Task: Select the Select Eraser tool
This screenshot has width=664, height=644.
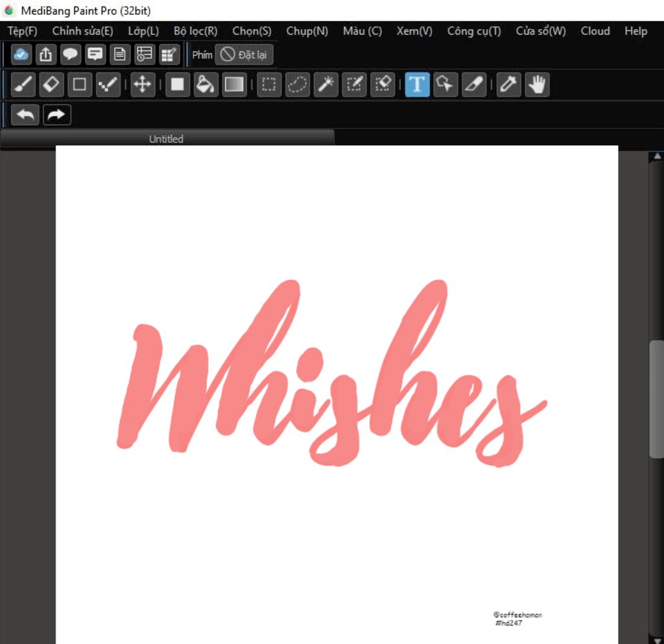Action: [x=383, y=85]
